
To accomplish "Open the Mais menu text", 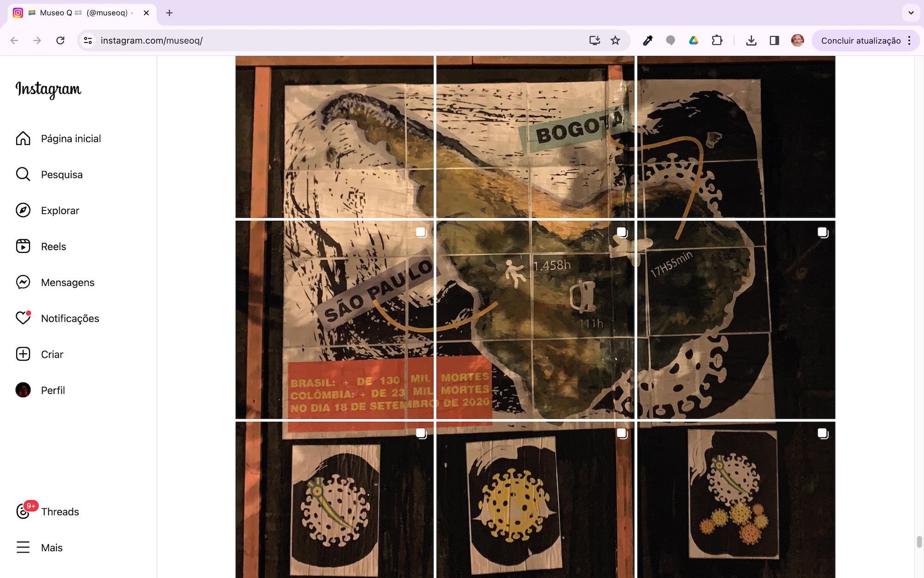I will point(52,547).
